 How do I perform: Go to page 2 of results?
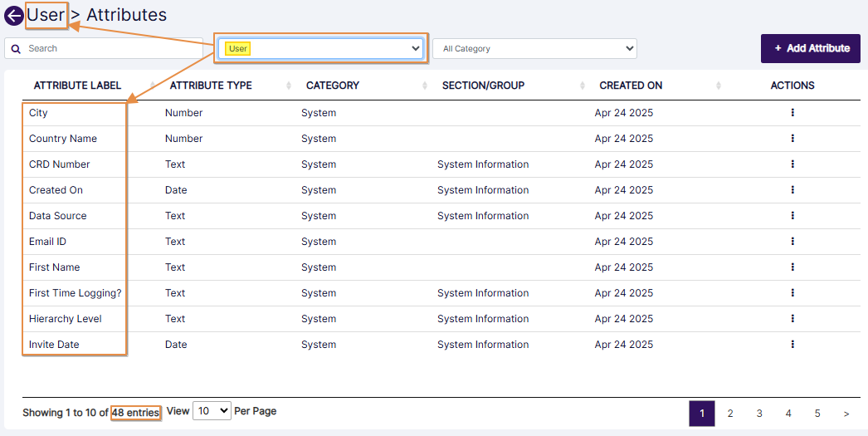(730, 414)
